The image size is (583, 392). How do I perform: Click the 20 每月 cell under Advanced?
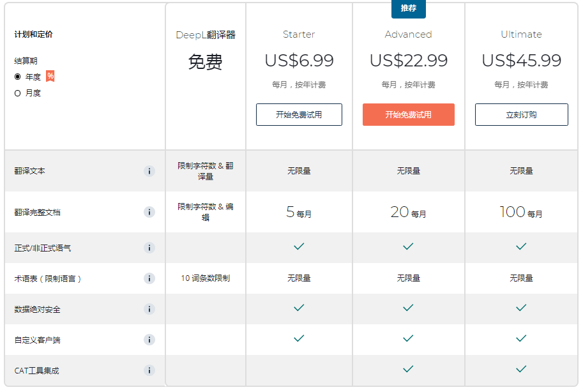[x=408, y=212]
